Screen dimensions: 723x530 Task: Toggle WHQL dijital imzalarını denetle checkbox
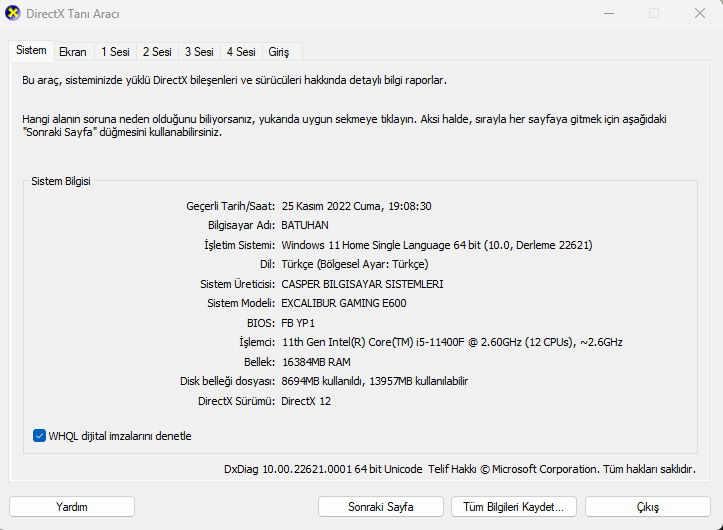click(40, 436)
